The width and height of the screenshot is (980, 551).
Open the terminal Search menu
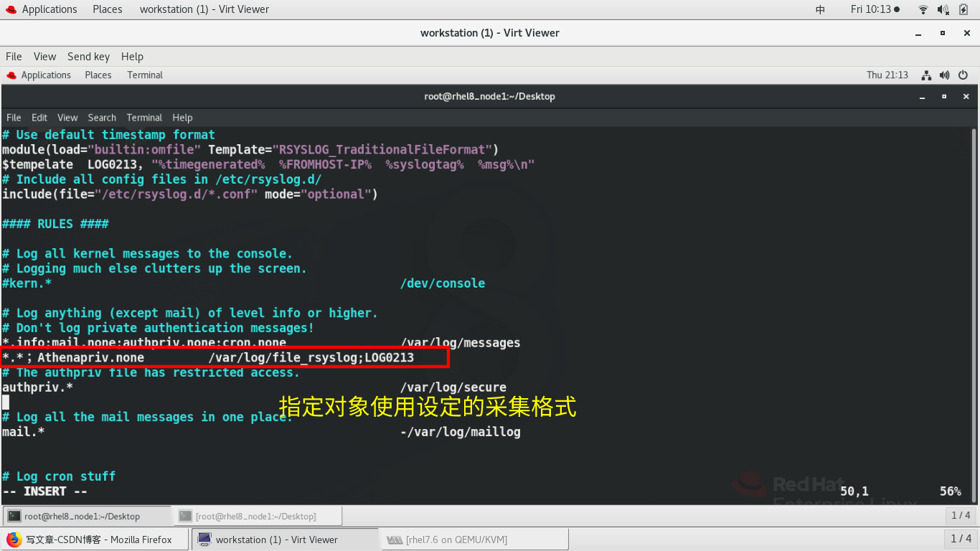102,118
